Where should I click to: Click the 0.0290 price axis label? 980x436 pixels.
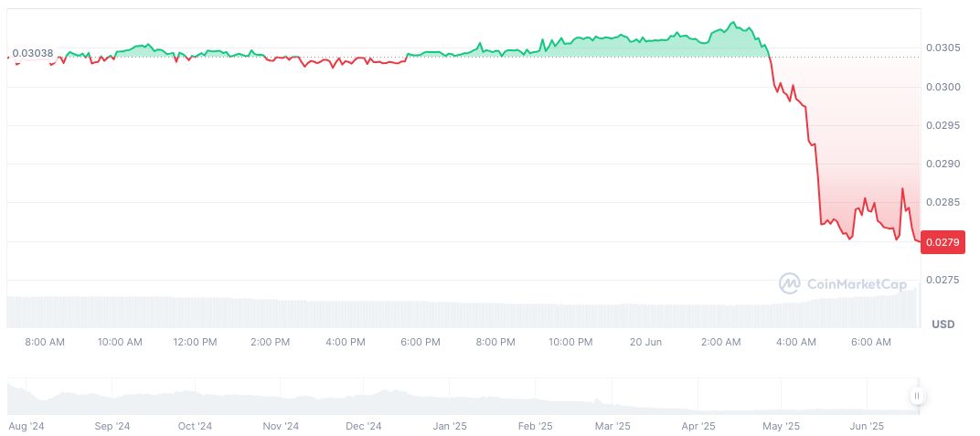(941, 165)
